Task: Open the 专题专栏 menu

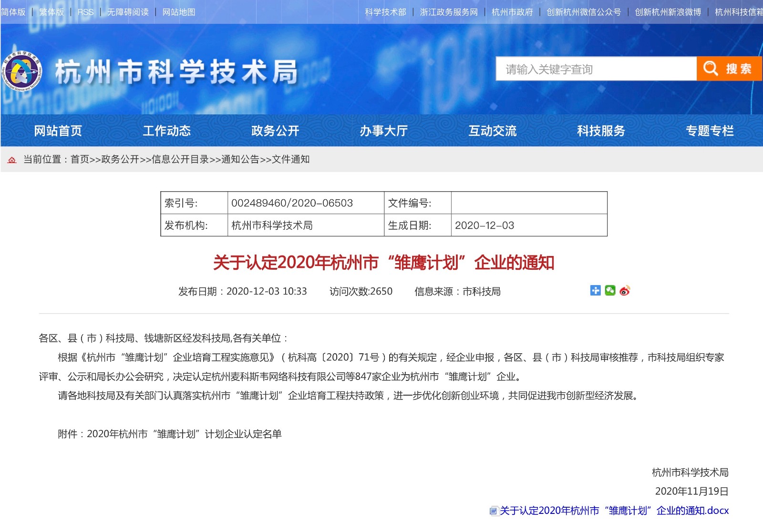Action: pos(709,131)
